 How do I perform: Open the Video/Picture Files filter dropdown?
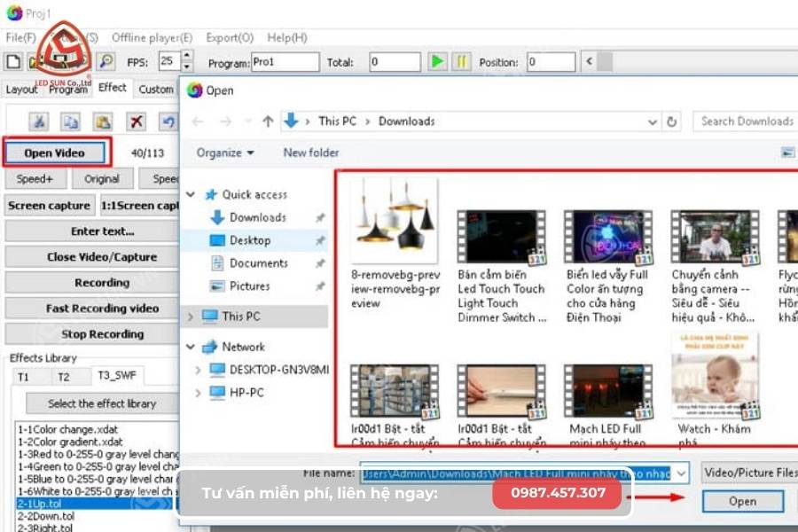coord(749,473)
